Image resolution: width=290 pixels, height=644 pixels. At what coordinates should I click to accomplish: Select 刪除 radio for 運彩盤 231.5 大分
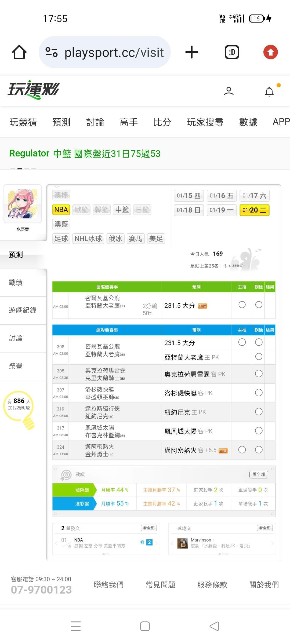[259, 342]
